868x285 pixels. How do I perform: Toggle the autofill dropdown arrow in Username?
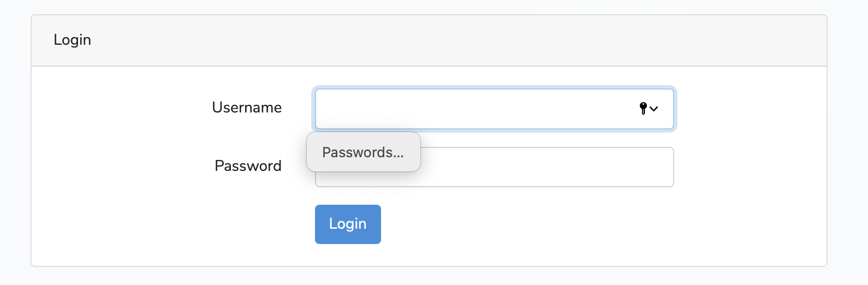[654, 109]
